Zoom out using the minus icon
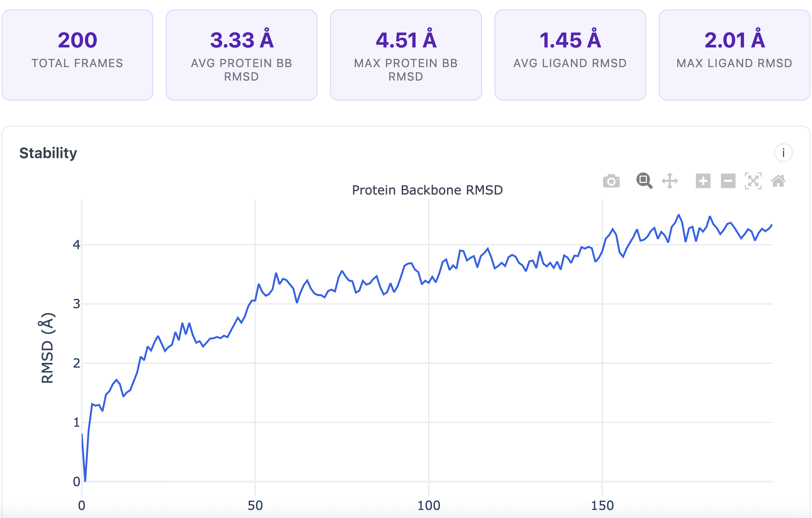812x518 pixels. pos(728,181)
